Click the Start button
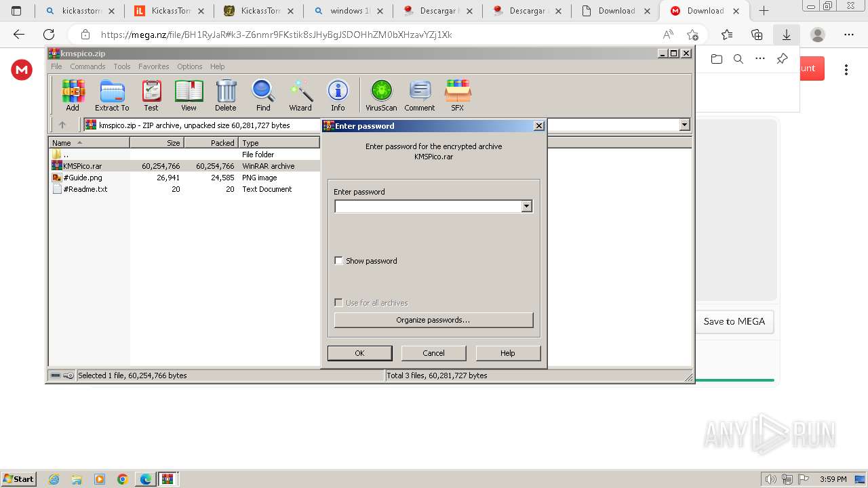The height and width of the screenshot is (488, 868). [x=18, y=479]
